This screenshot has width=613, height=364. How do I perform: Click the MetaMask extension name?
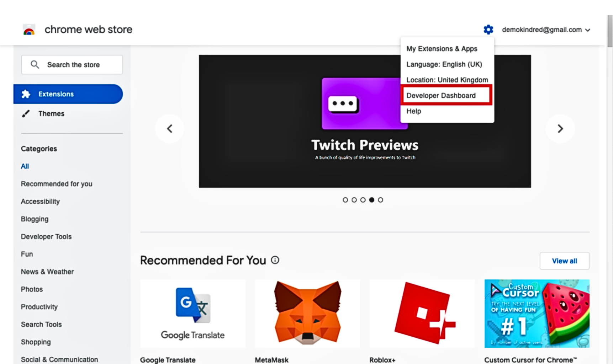coord(271,360)
